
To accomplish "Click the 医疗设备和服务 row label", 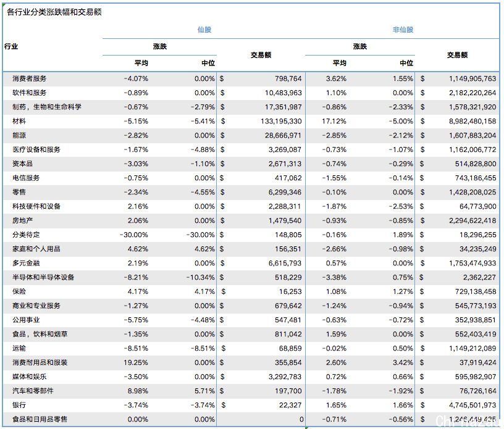I will coord(36,149).
